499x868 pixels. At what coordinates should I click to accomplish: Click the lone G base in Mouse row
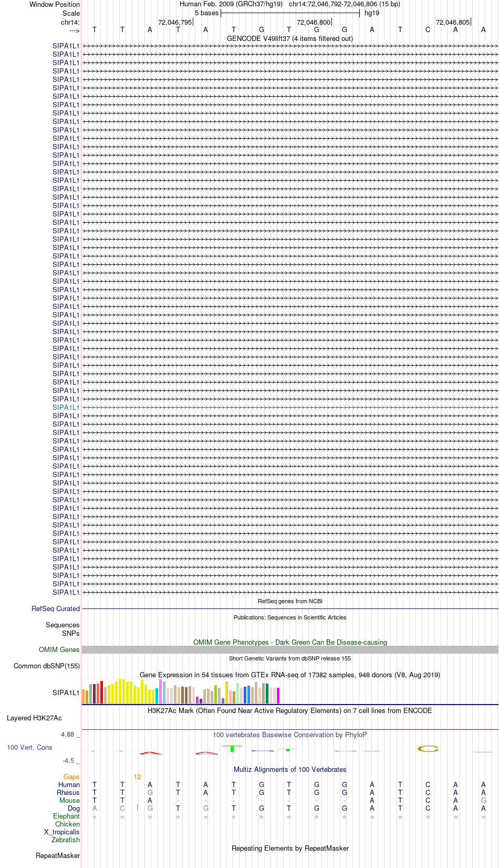483,800
